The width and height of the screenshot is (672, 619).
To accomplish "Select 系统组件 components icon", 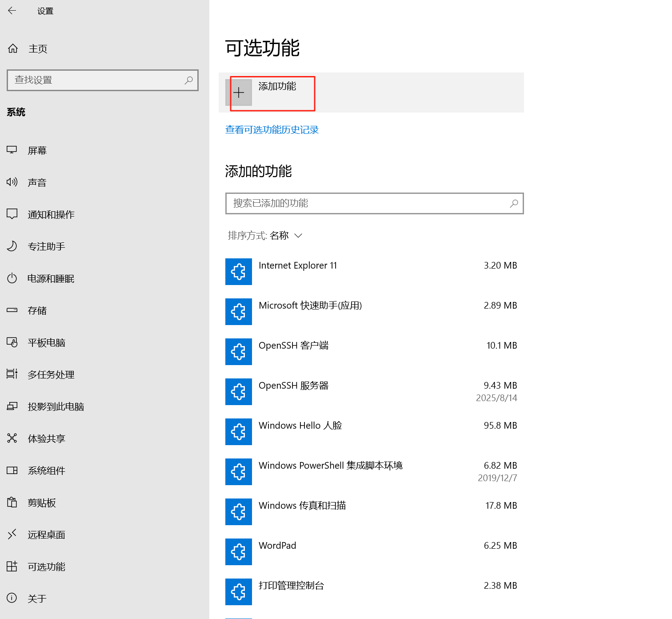I will [x=12, y=470].
